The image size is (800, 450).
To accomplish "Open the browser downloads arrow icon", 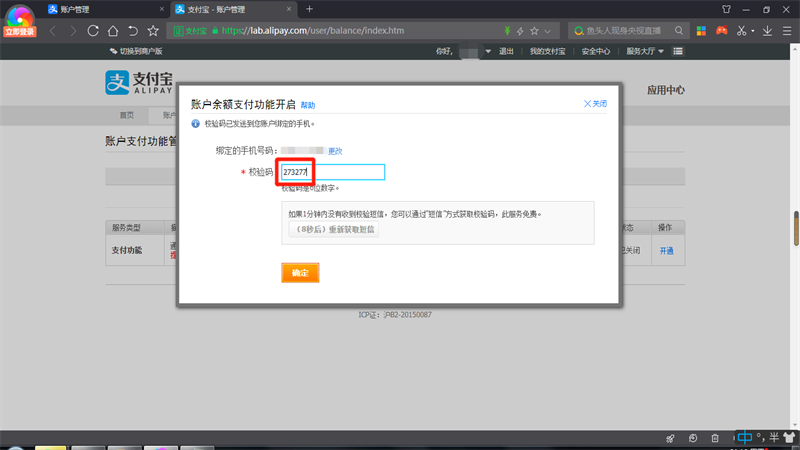I will pyautogui.click(x=767, y=31).
